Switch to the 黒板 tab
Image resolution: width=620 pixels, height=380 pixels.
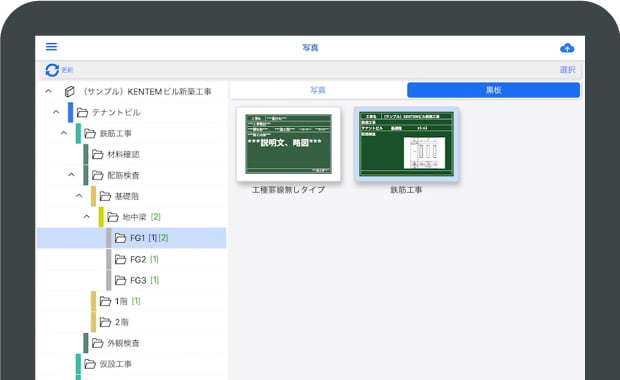click(x=493, y=90)
